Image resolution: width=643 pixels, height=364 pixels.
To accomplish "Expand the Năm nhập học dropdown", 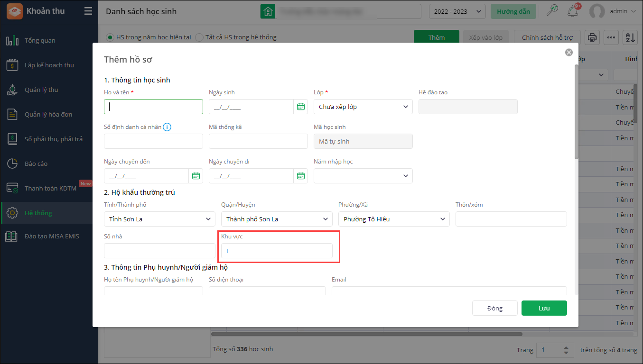I will (363, 176).
